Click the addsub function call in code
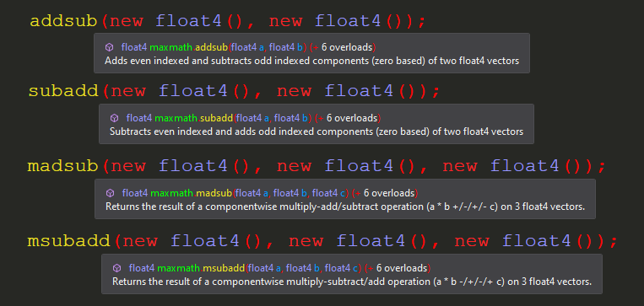The width and height of the screenshot is (644, 306). pyautogui.click(x=63, y=21)
